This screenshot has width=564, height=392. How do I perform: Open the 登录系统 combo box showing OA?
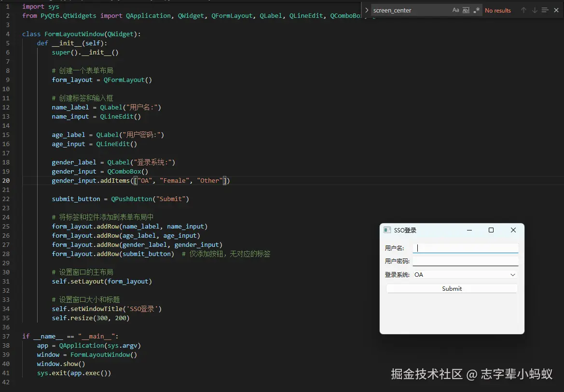tap(466, 275)
